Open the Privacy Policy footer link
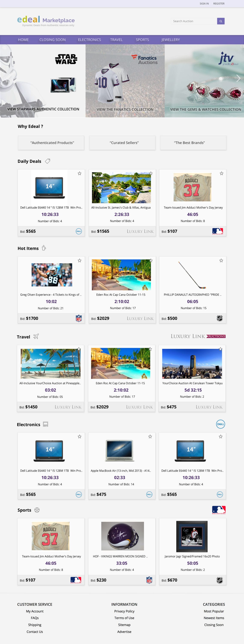Screen dimensions: 244x644 (x=124, y=611)
